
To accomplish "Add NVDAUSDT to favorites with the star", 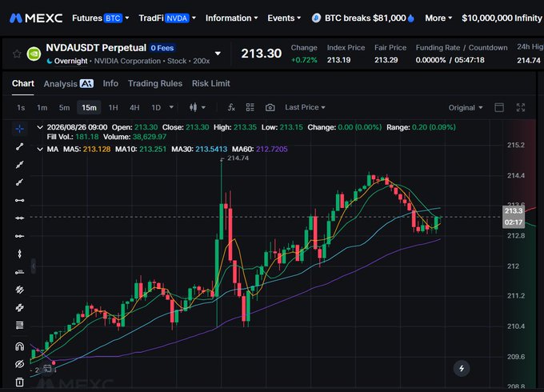I will [x=17, y=54].
